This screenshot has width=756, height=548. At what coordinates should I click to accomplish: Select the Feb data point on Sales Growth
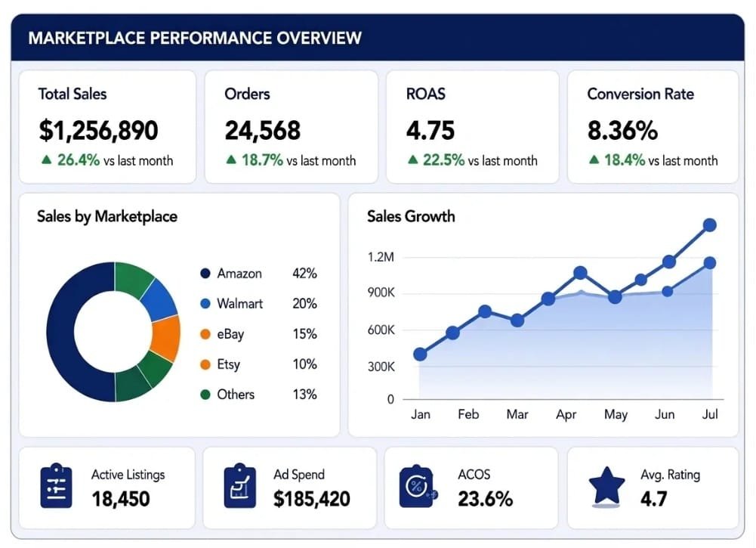[x=452, y=333]
